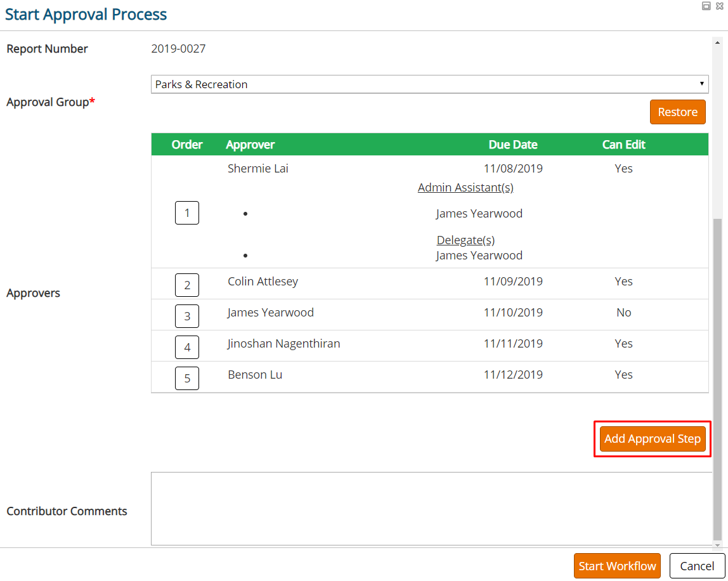This screenshot has width=728, height=581.
Task: Click the Start Workflow button
Action: tap(617, 566)
